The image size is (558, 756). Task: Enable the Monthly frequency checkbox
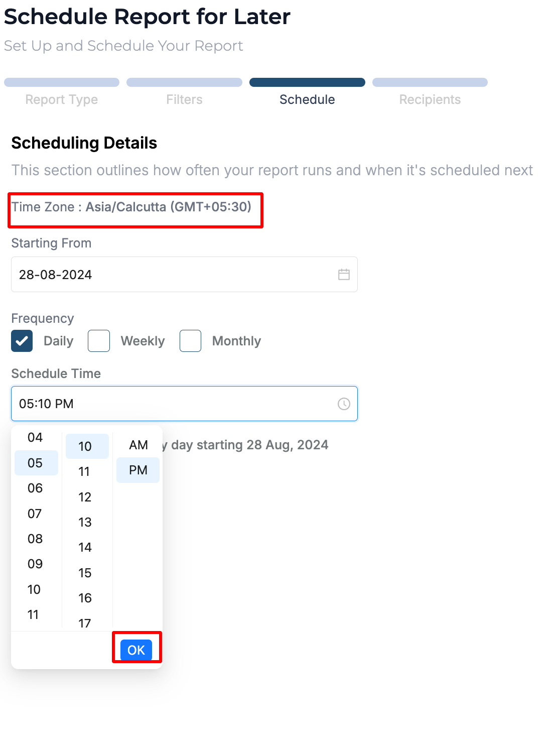191,341
